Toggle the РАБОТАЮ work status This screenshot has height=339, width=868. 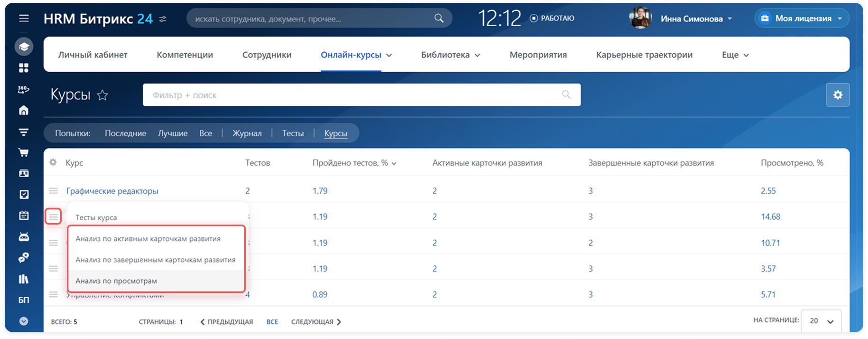coord(552,19)
